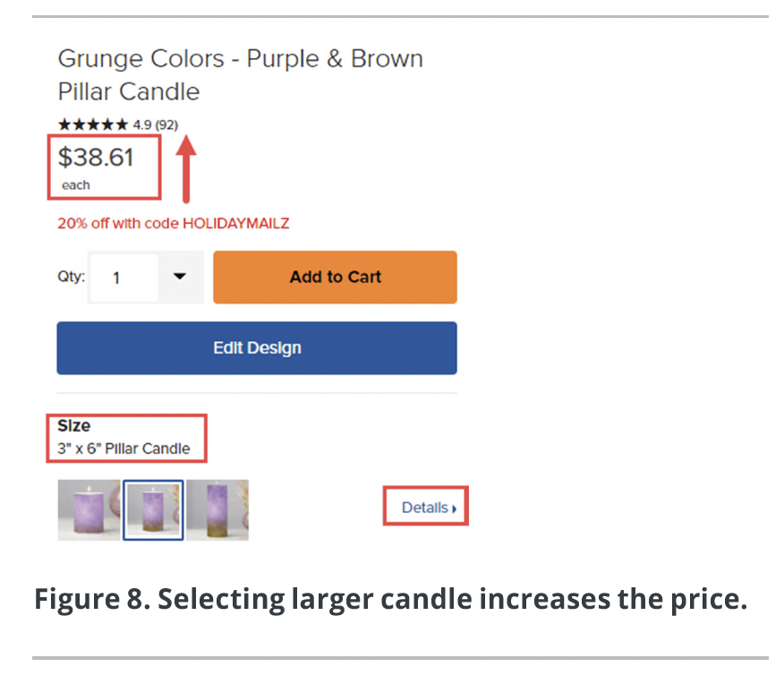Select the third tall candle thumbnail
The width and height of the screenshot is (784, 684).
(x=217, y=509)
